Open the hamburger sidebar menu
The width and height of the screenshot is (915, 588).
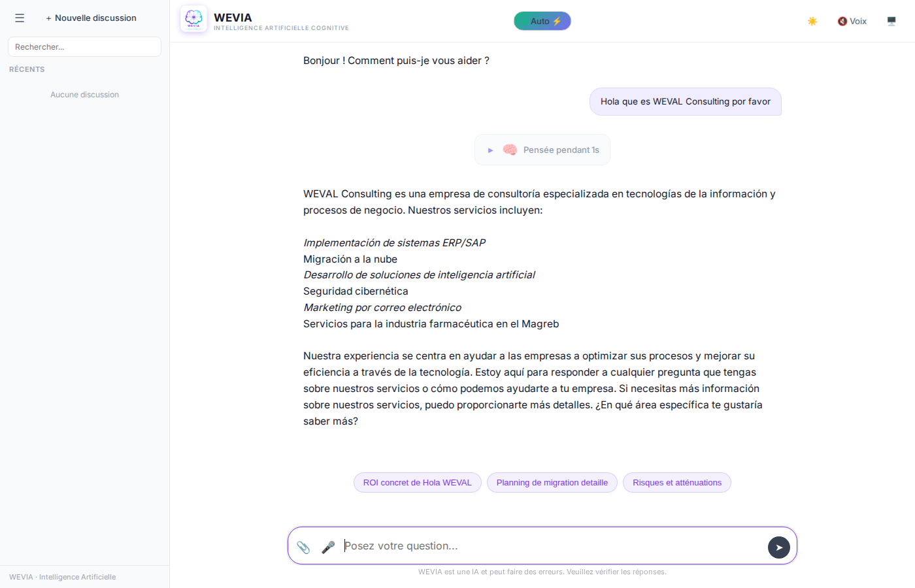click(20, 18)
